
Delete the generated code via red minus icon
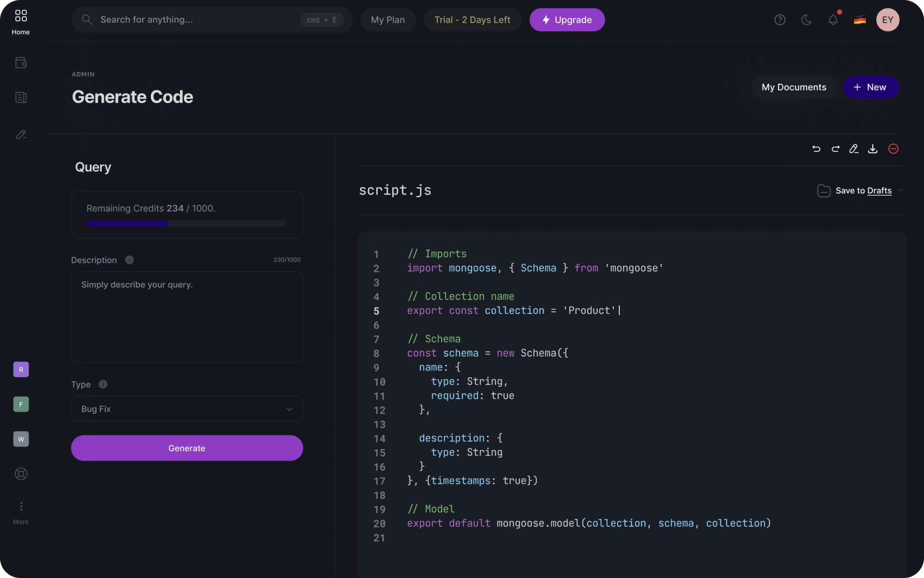coord(893,149)
